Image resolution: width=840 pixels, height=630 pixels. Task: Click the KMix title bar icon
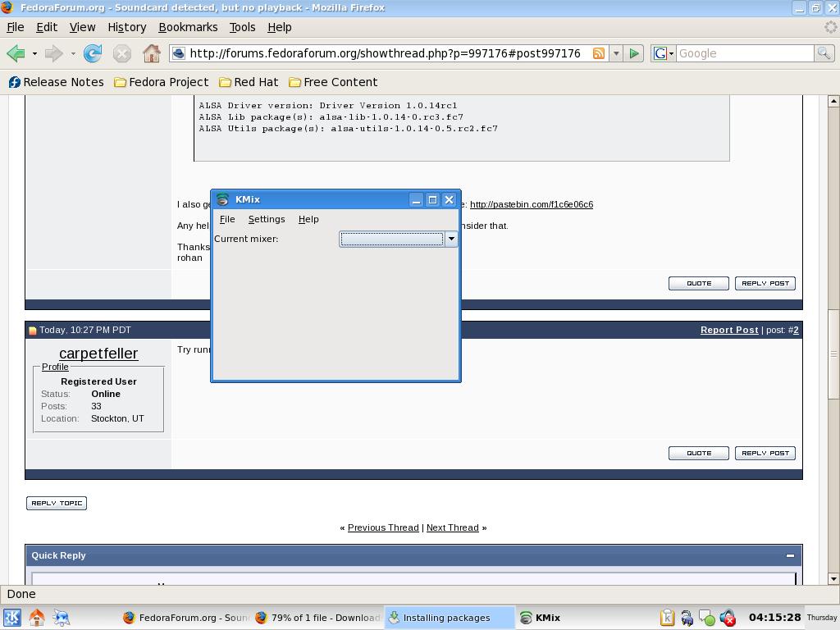point(222,200)
